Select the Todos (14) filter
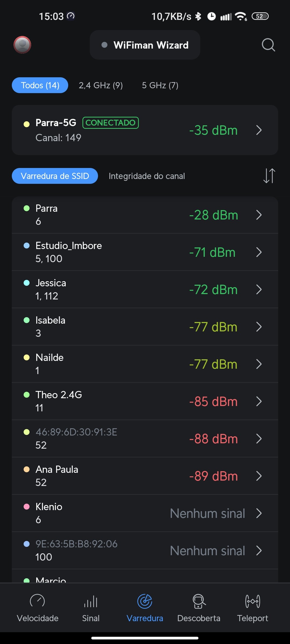The height and width of the screenshot is (644, 290). 40,85
